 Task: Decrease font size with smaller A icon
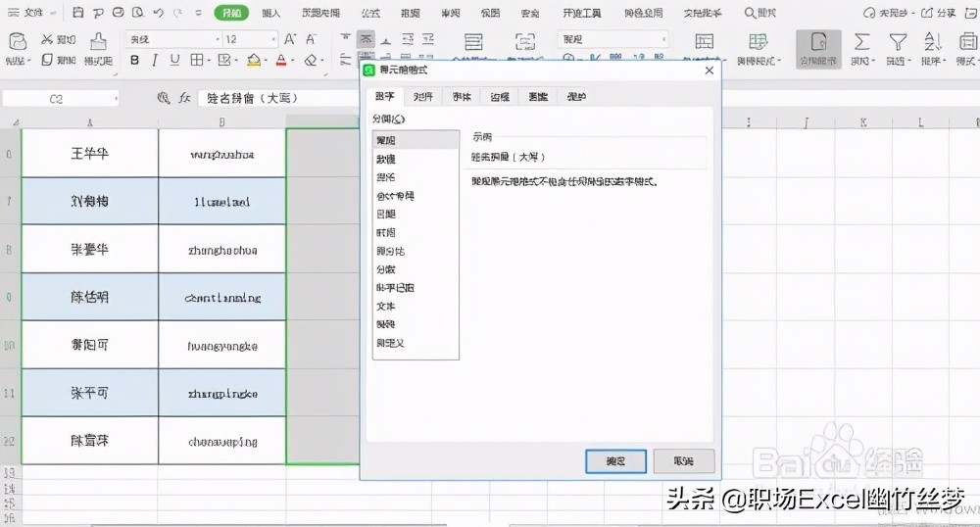pos(311,39)
